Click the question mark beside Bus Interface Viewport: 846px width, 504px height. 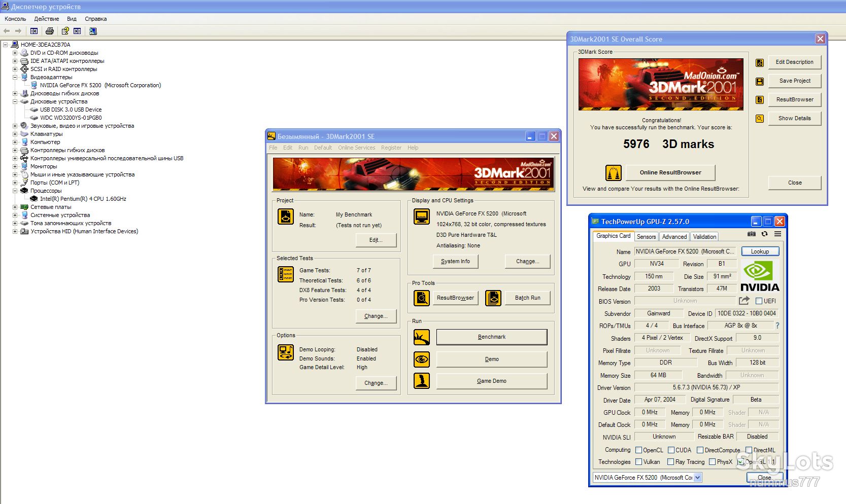[777, 326]
